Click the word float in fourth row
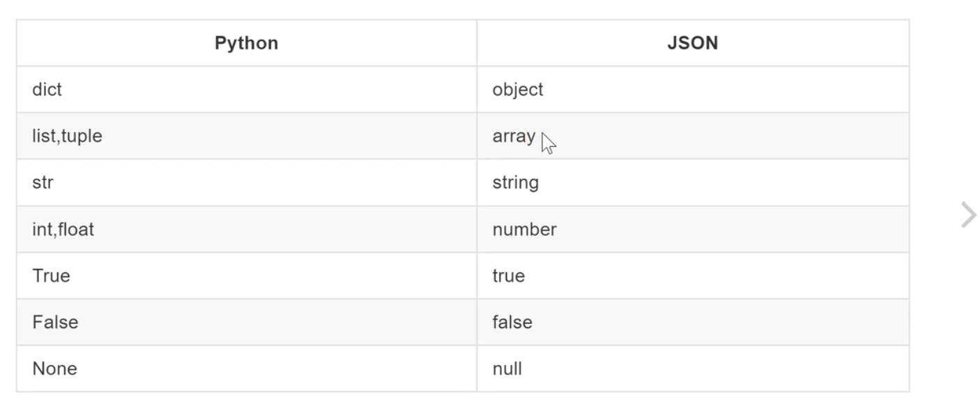The width and height of the screenshot is (980, 404). [x=75, y=230]
